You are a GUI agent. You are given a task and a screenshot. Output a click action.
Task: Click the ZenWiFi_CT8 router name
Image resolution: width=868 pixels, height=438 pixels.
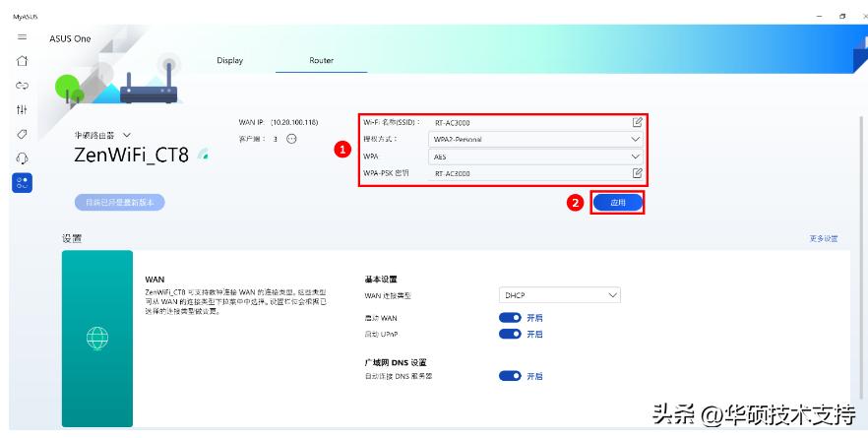coord(131,156)
